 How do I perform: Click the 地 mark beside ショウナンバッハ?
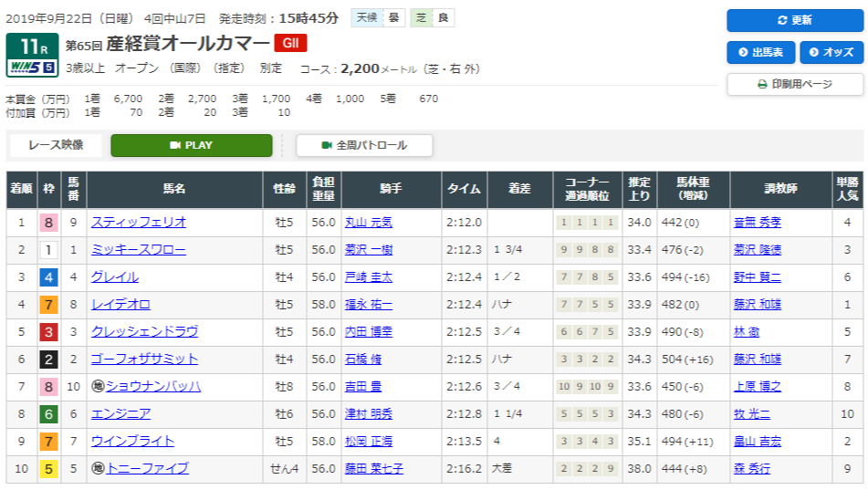(x=98, y=387)
